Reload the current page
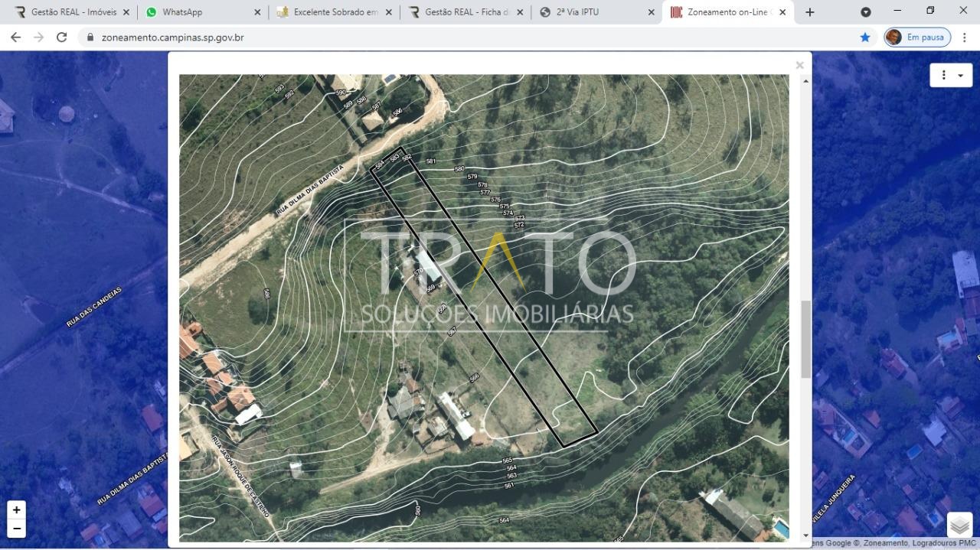The image size is (980, 550). click(x=61, y=37)
